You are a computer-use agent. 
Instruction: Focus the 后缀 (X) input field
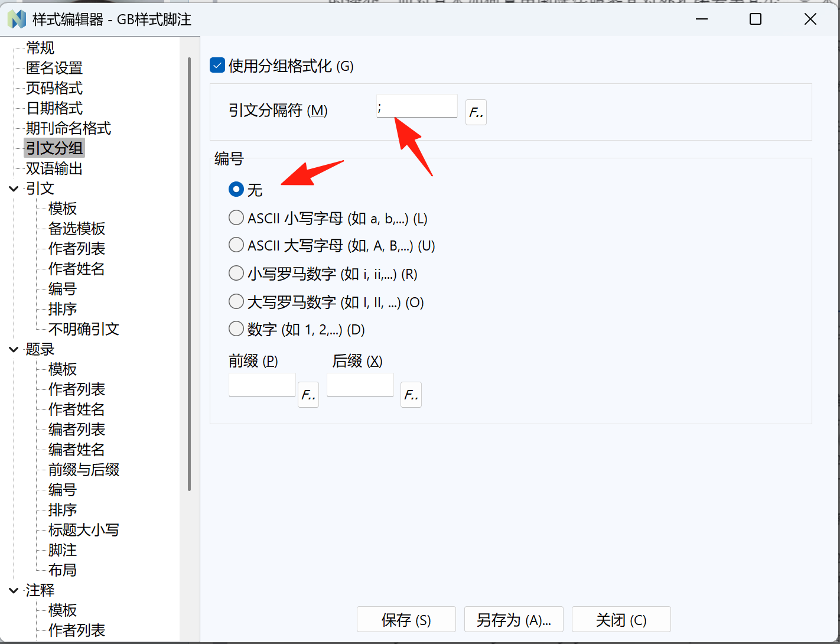(360, 385)
